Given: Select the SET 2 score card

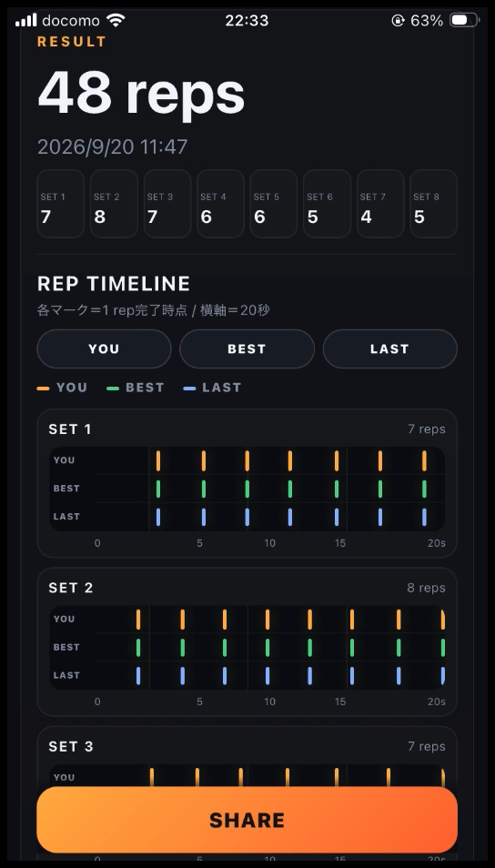Looking at the screenshot, I should 114,204.
